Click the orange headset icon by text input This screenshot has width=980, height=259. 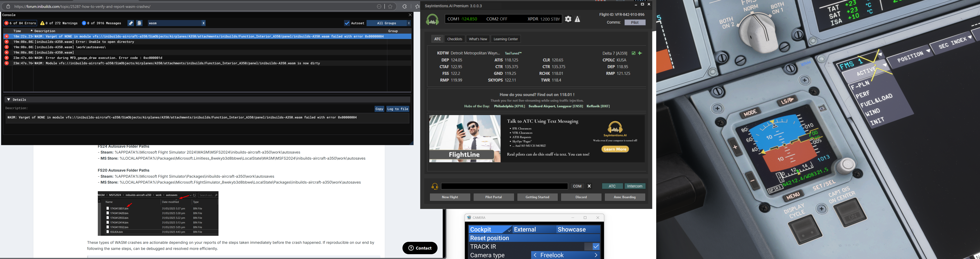[434, 186]
